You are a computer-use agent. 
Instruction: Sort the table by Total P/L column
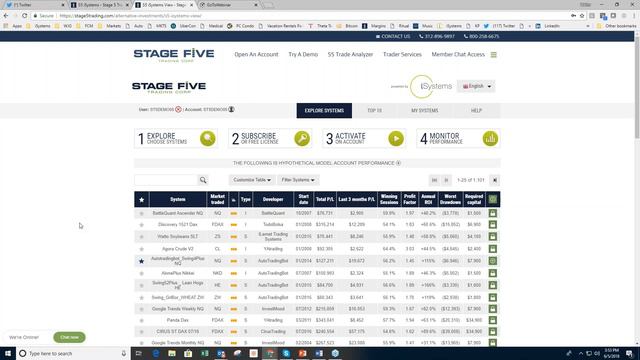(324, 200)
